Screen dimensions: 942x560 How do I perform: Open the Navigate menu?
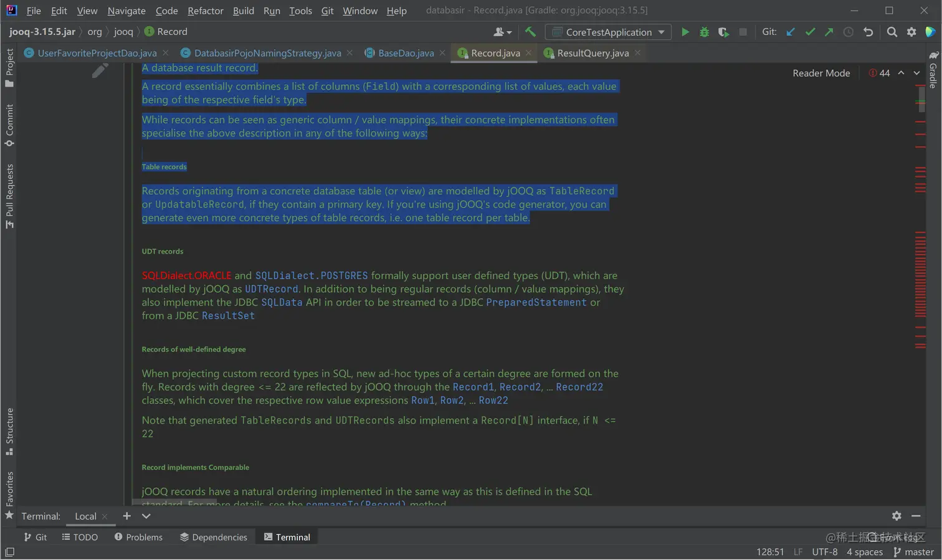126,11
